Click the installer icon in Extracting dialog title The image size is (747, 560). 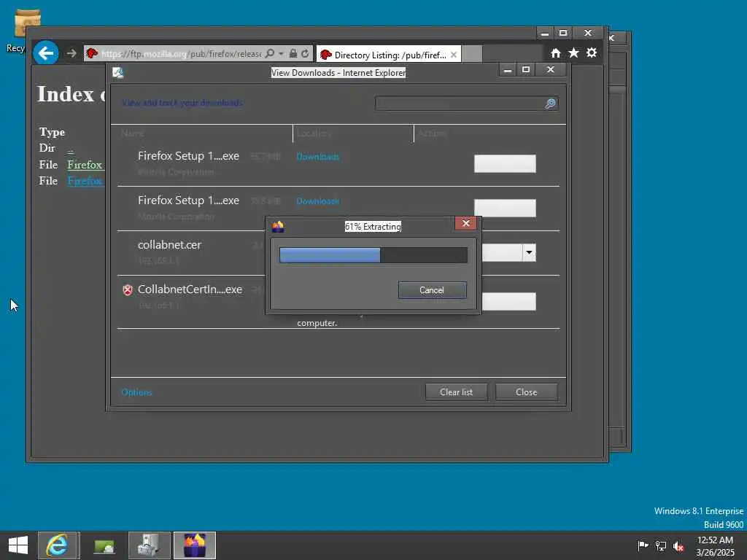click(x=278, y=227)
